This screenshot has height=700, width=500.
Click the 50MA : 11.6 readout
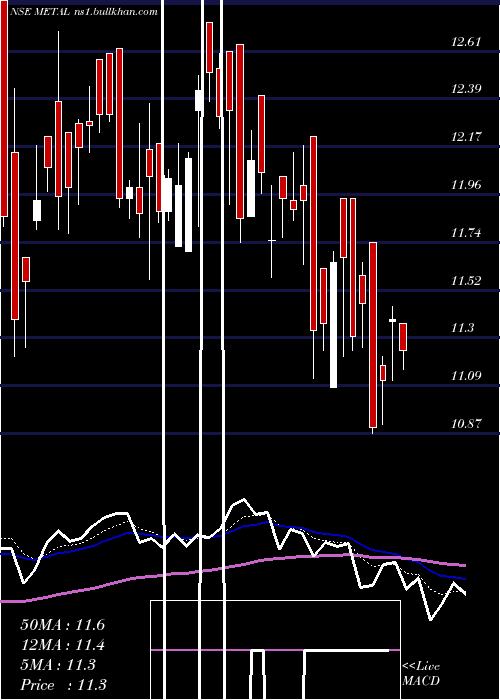coord(62,625)
